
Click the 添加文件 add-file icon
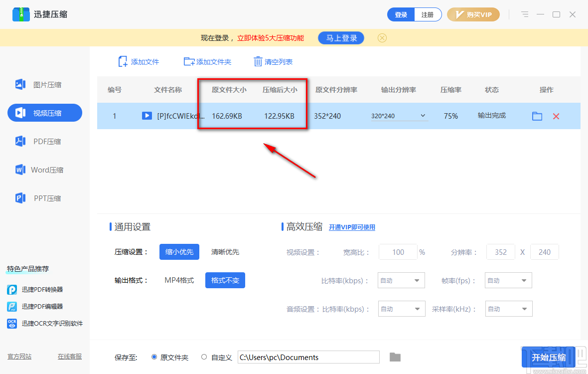tap(123, 61)
